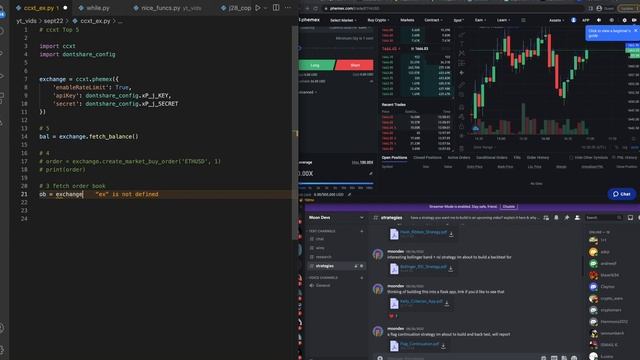The width and height of the screenshot is (640, 360).
Task: Toggle Discord notification bell icon
Action: [x=556, y=218]
